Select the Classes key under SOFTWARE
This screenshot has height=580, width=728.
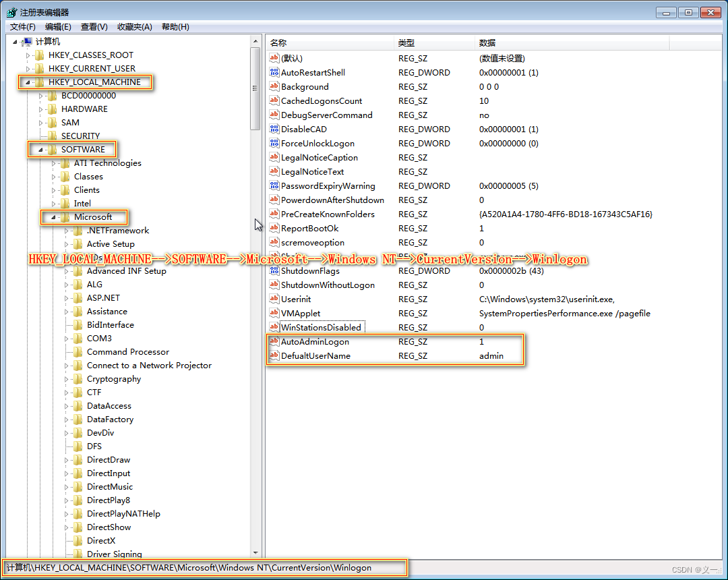click(88, 177)
